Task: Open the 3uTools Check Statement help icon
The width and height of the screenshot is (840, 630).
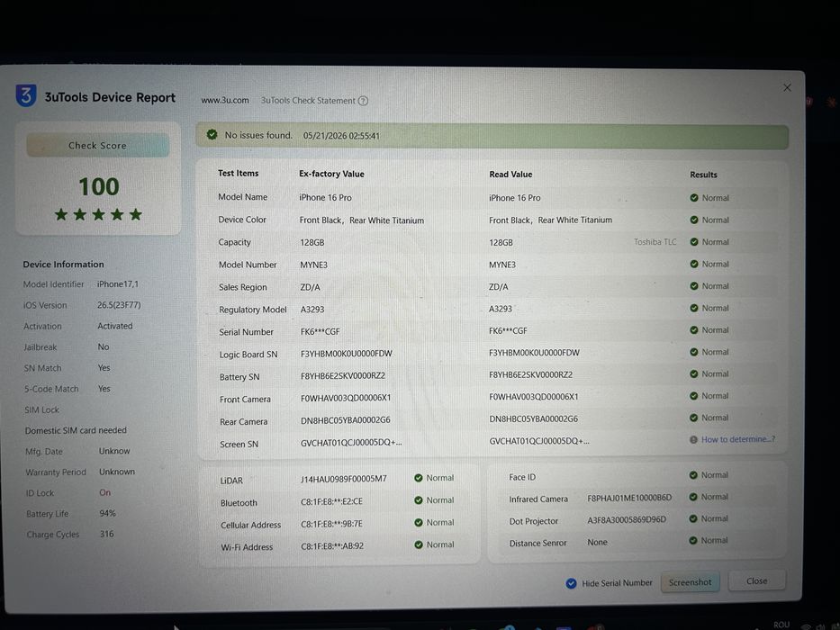Action: click(x=363, y=101)
